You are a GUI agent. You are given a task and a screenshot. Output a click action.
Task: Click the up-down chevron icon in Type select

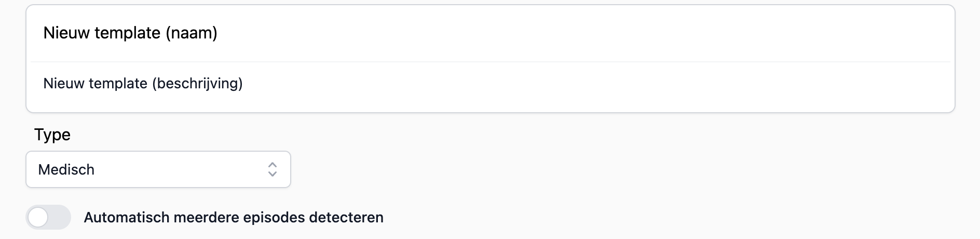click(273, 169)
